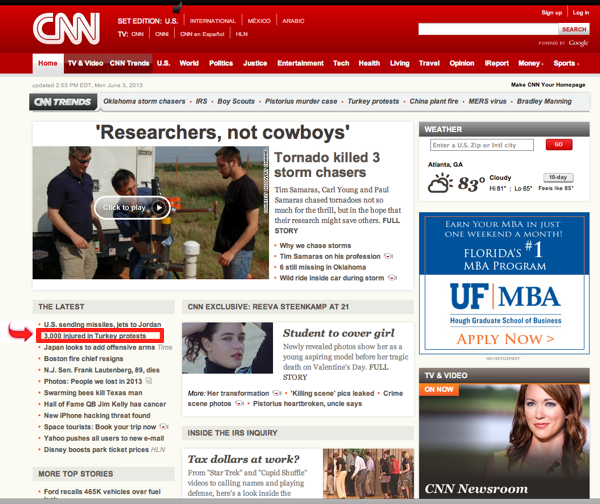
Task: Open New iPhone hacking threat found
Action: click(97, 415)
